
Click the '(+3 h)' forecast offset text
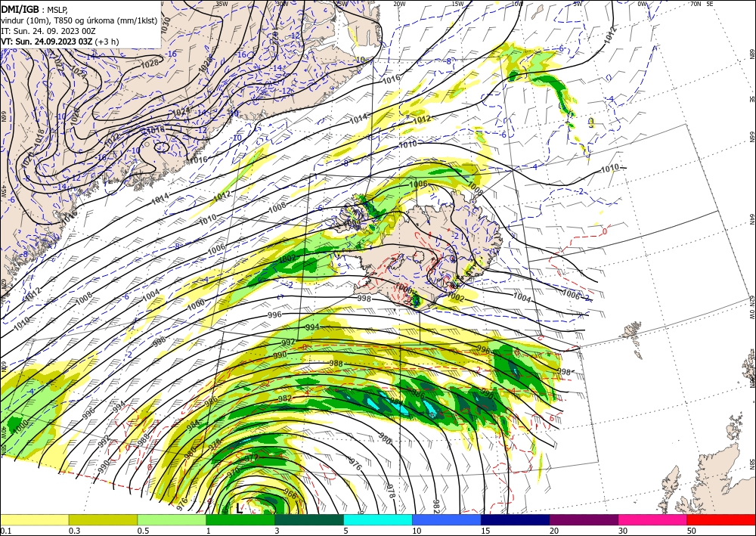(107, 42)
